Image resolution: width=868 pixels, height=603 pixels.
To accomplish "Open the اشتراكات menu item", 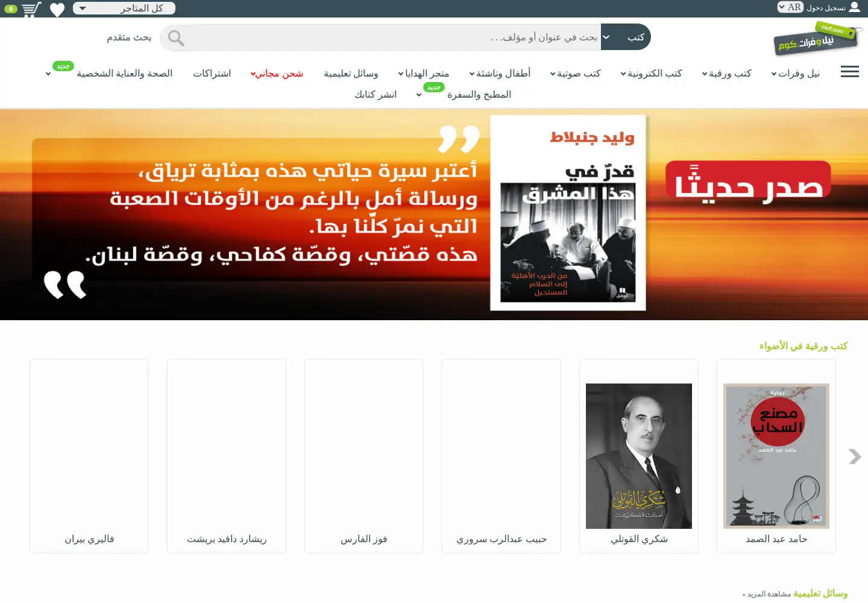I will (x=212, y=74).
